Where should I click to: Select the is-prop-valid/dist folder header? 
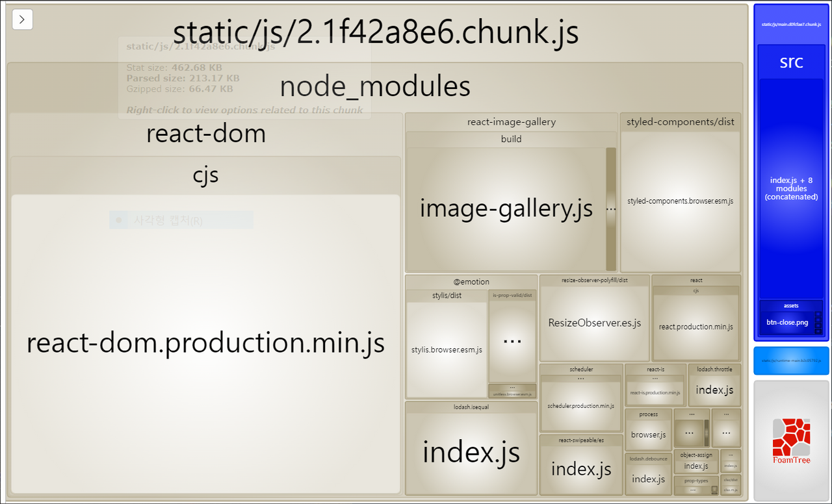pyautogui.click(x=512, y=295)
